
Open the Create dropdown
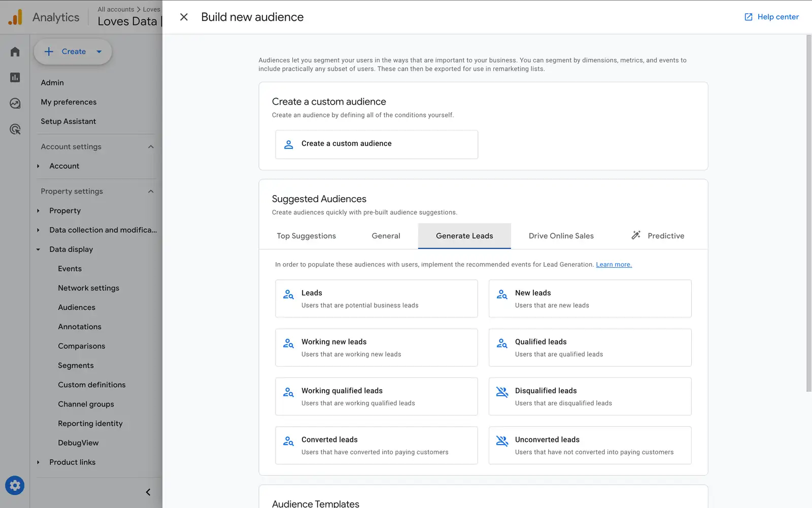click(73, 51)
